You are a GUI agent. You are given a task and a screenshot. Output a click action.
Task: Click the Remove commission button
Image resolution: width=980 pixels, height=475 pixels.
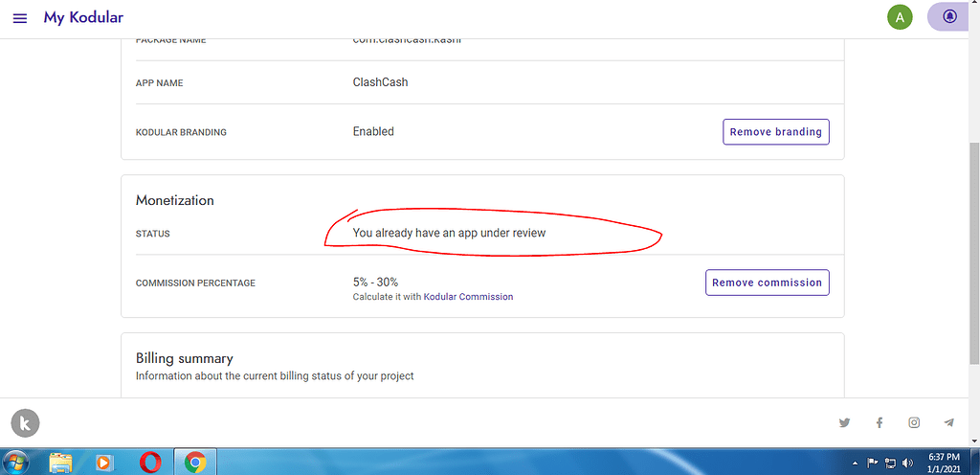pos(767,283)
